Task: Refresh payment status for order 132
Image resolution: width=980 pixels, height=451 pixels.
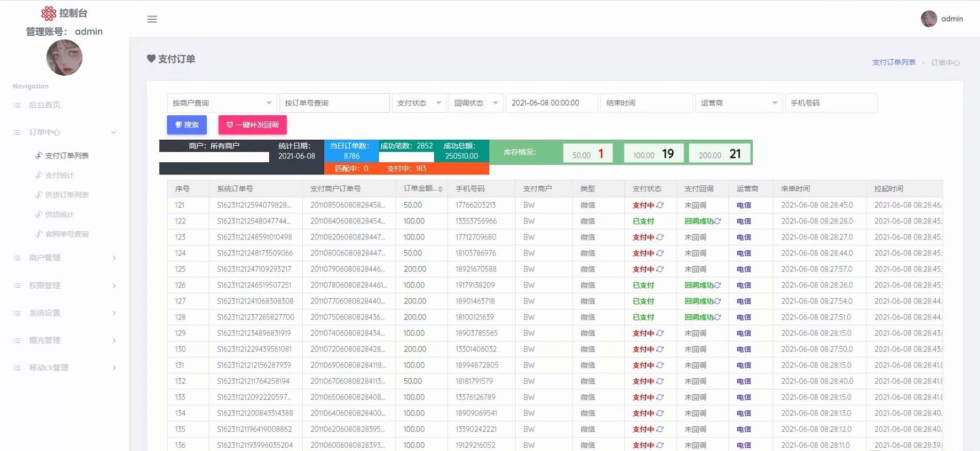Action: pyautogui.click(x=660, y=381)
